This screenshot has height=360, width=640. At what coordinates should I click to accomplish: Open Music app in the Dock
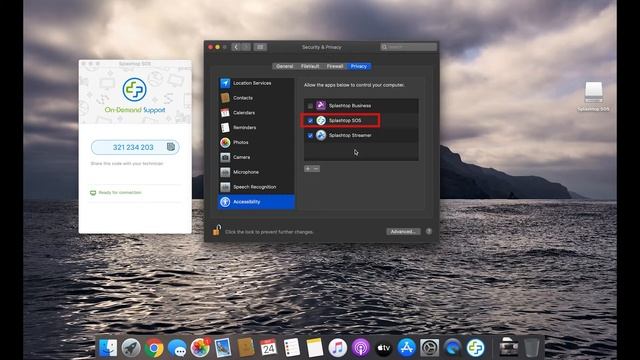pos(338,348)
